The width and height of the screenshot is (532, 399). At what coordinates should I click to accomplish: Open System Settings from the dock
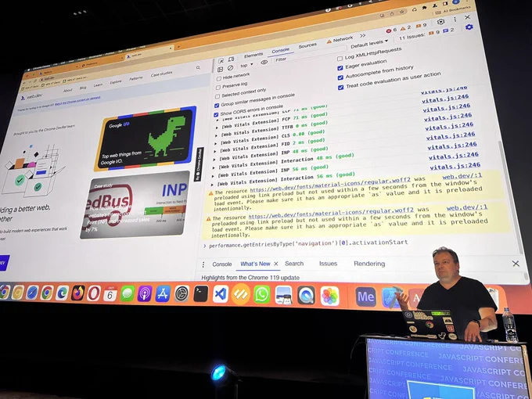[182, 294]
